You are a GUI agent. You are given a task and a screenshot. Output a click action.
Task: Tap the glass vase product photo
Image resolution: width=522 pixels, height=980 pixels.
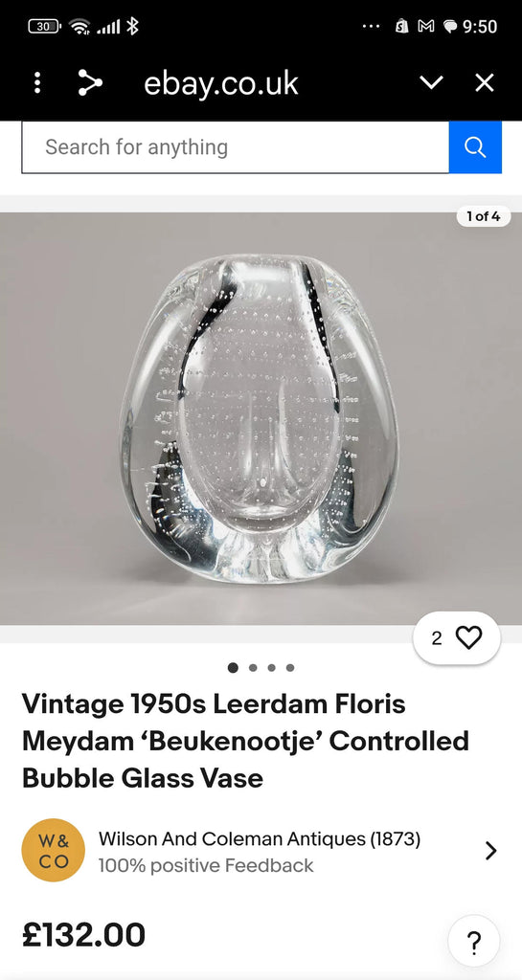[261, 419]
